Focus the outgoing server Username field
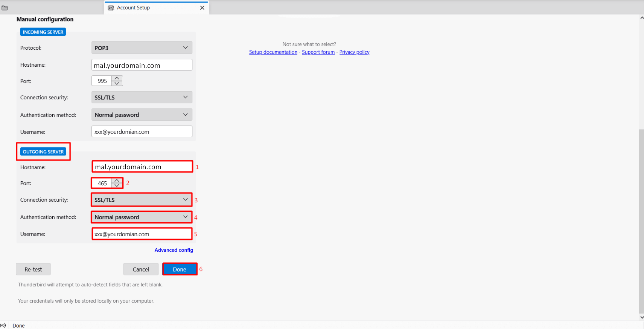Viewport: 644px width, 329px height. (x=142, y=234)
